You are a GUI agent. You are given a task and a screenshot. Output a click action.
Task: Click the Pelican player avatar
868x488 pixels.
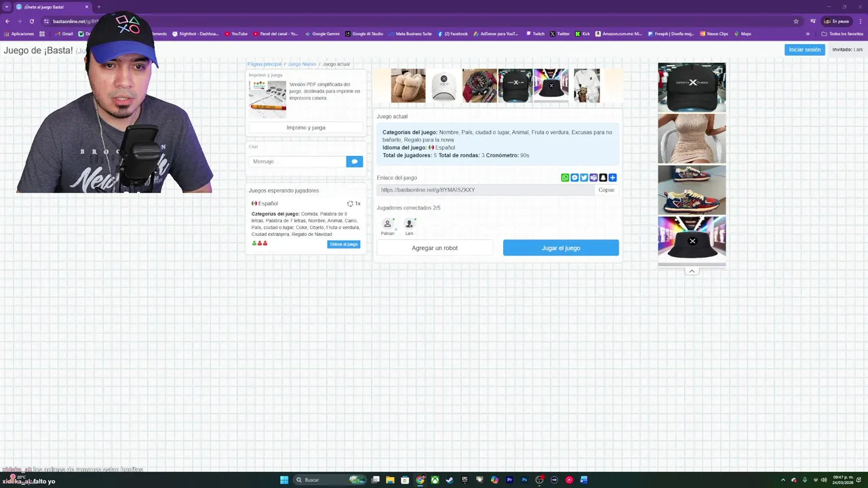coord(387,224)
